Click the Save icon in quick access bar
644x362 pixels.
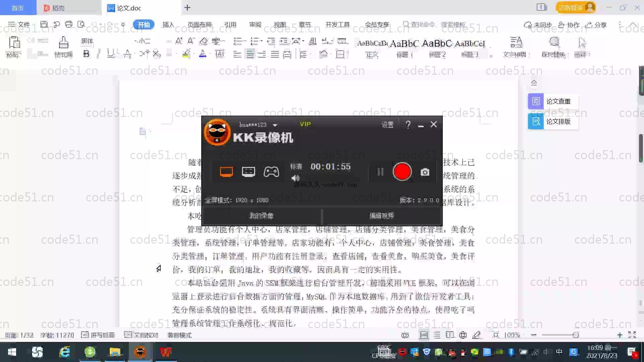click(x=44, y=24)
